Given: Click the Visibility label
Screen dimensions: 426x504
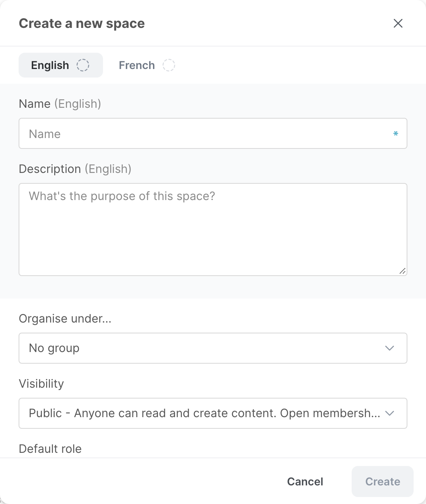Looking at the screenshot, I should [x=41, y=384].
